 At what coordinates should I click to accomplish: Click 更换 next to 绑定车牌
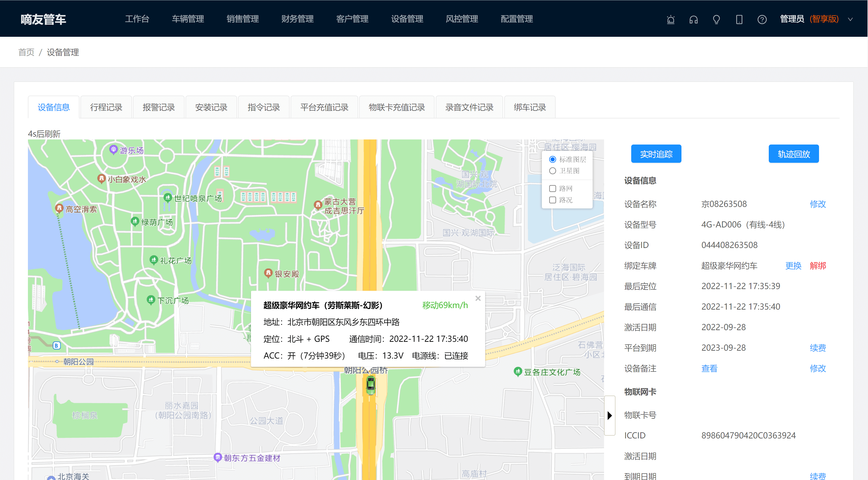(x=793, y=265)
